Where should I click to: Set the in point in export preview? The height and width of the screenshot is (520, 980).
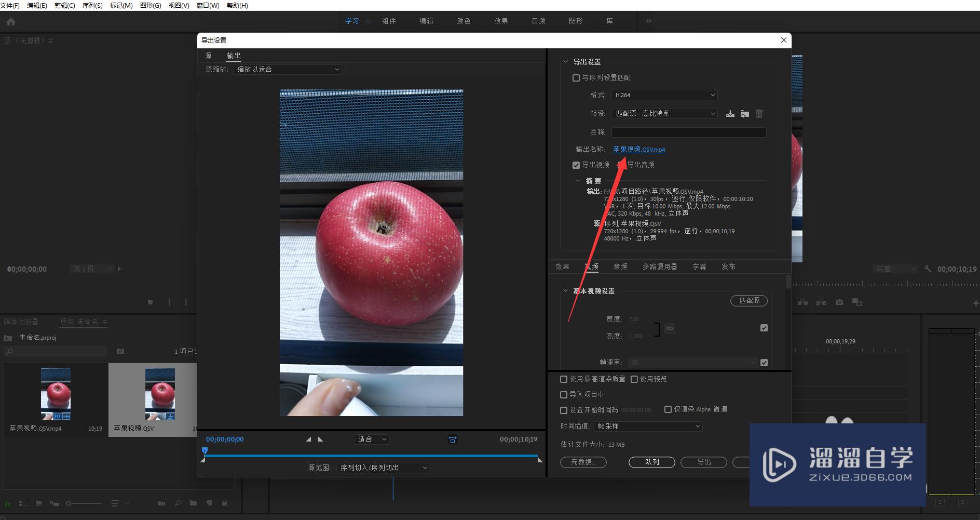[x=308, y=439]
